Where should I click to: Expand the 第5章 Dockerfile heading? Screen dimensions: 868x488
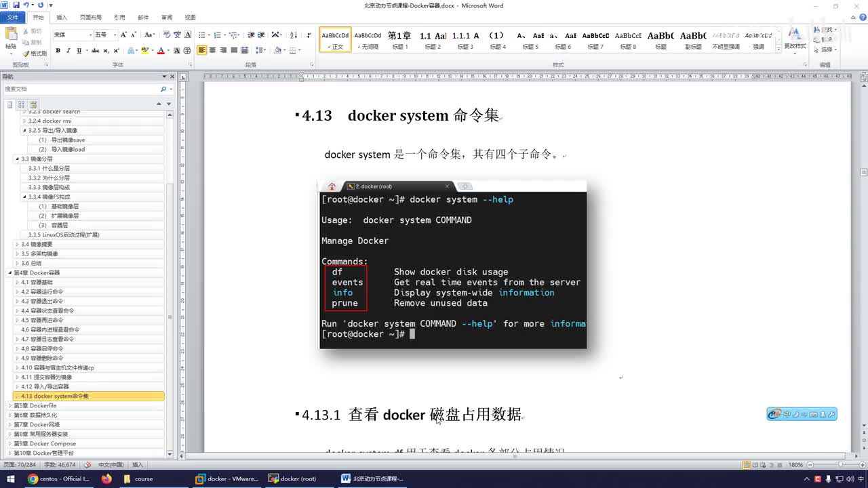click(x=10, y=405)
